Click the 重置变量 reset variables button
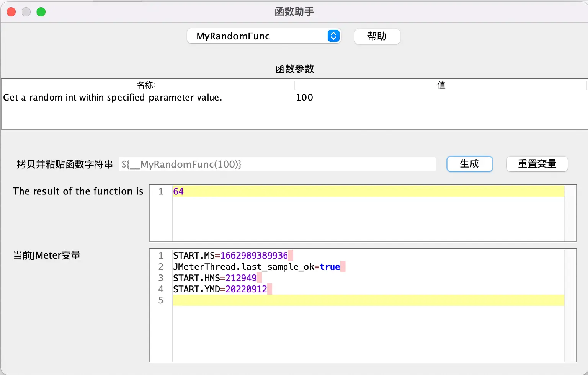 [x=537, y=164]
